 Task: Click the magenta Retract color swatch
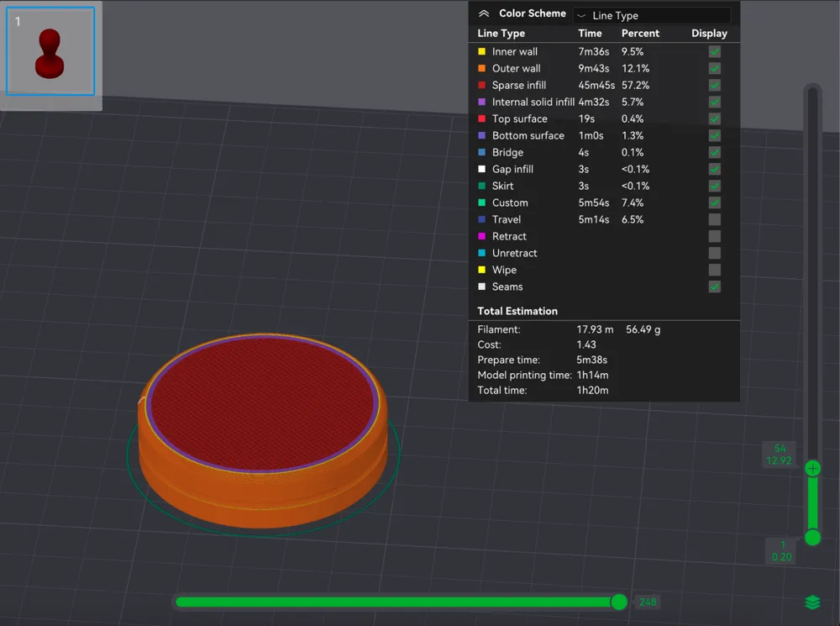(481, 236)
